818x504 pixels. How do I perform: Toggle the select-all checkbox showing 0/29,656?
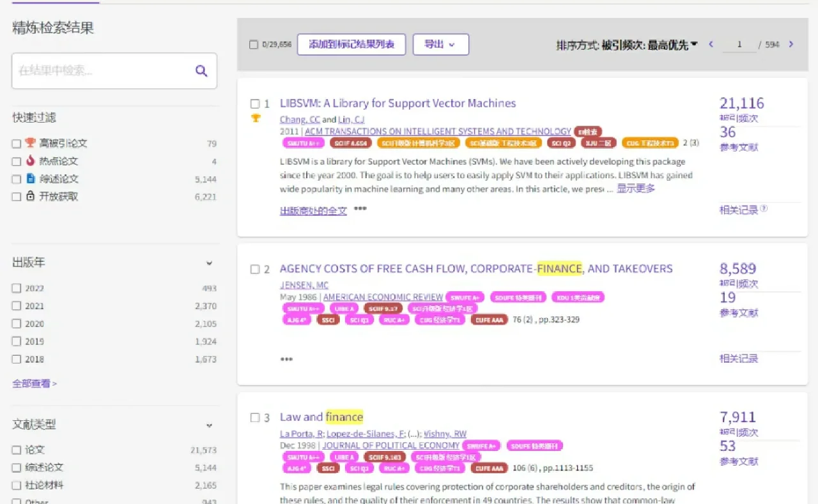(x=254, y=45)
